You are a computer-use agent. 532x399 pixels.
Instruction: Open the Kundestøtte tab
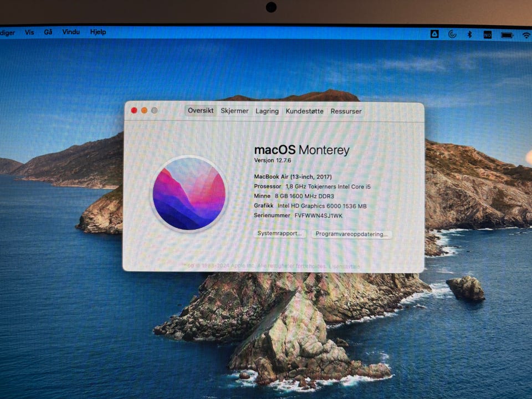(x=304, y=111)
